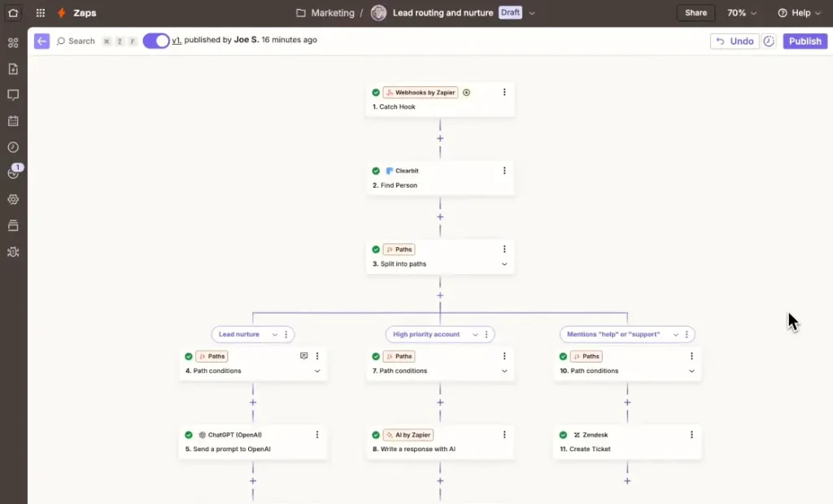Open three-dot menu on Send a prompt to OpenAI
The height and width of the screenshot is (504, 833).
click(317, 435)
